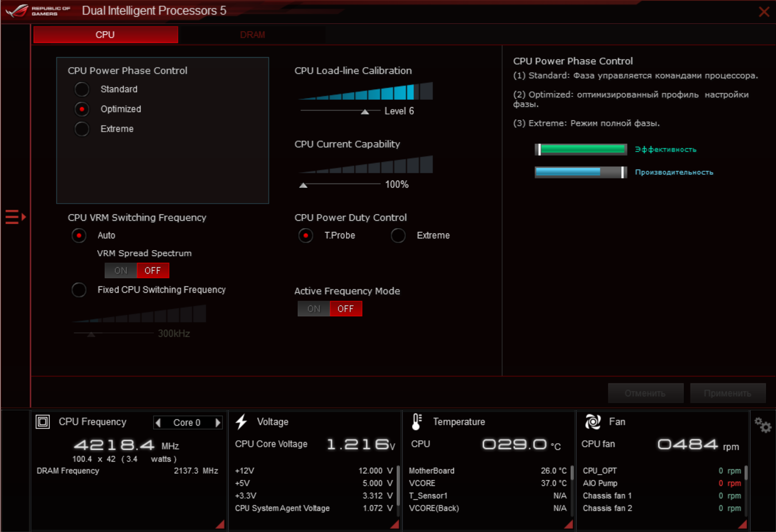776x532 pixels.
Task: Click the Temperature thermometer icon
Action: [416, 422]
